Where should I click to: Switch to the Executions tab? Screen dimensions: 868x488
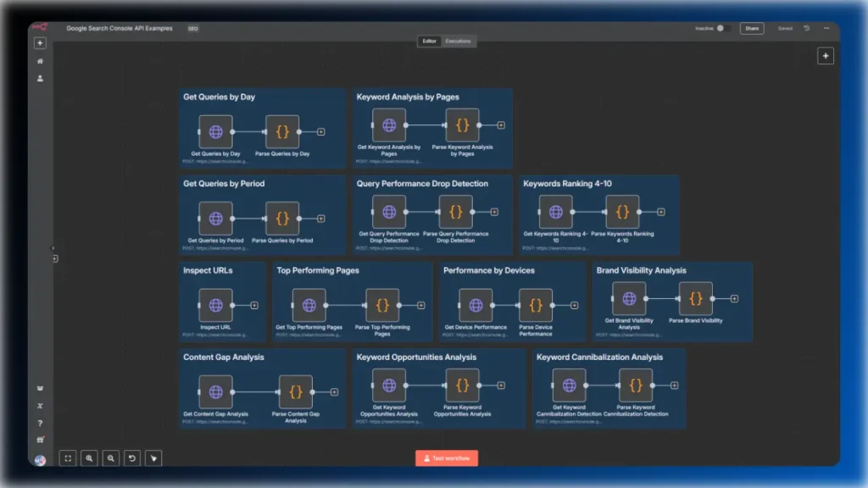click(458, 41)
